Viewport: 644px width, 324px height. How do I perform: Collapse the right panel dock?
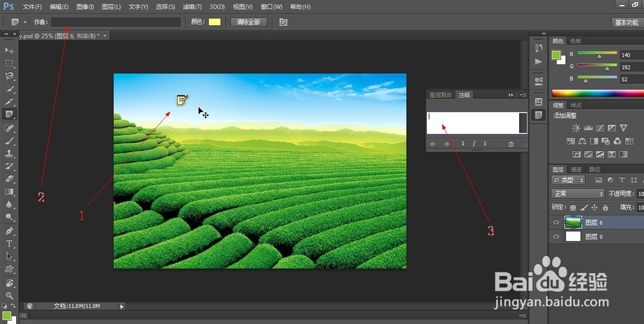tap(544, 33)
